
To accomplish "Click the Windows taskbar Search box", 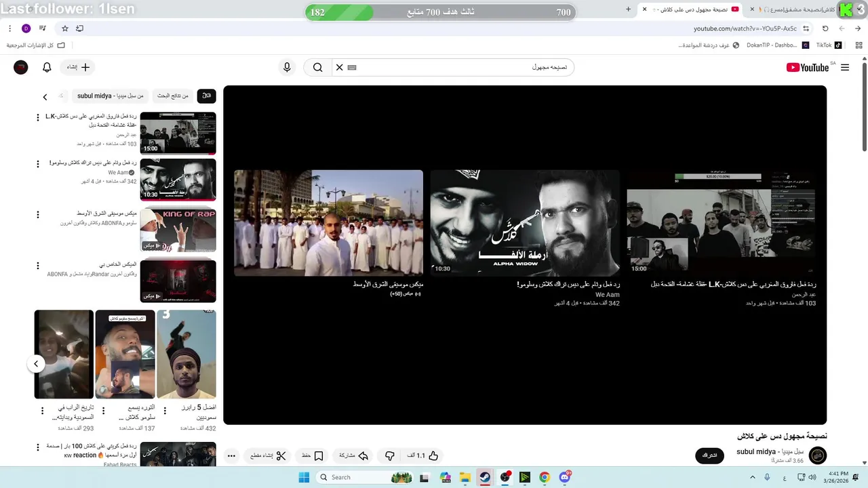I will point(363,477).
